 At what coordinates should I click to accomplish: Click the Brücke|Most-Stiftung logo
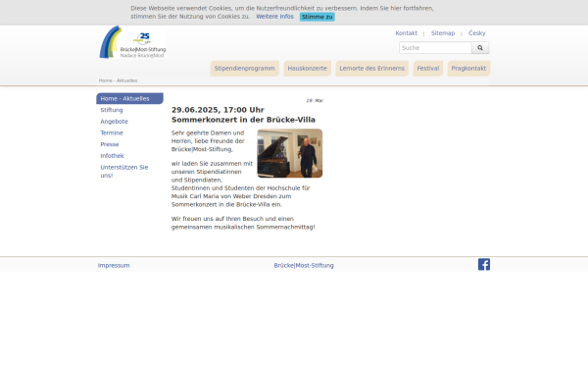(x=132, y=42)
